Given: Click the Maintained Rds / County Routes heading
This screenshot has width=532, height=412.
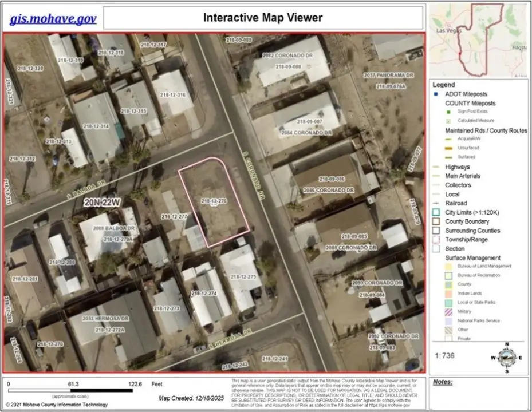Looking at the screenshot, I should (x=486, y=130).
